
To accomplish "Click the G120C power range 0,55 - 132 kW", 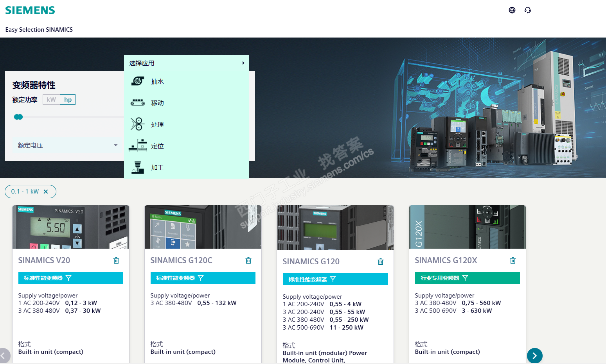I will click(x=217, y=303).
